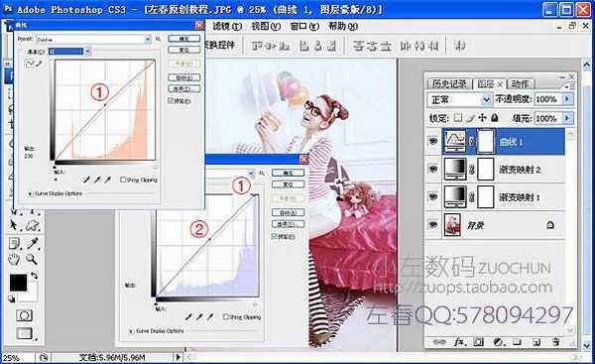Unlink the mask on 渐变映射 2 layer

pyautogui.click(x=472, y=170)
